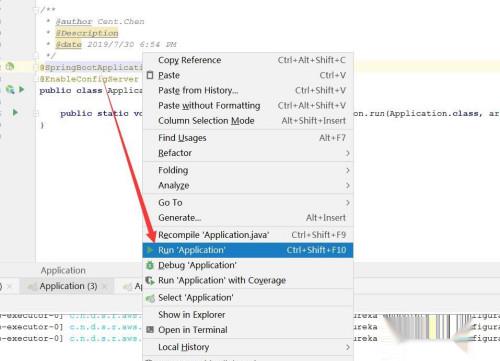Click the bug icon for Debug 'Application'

[x=150, y=265]
